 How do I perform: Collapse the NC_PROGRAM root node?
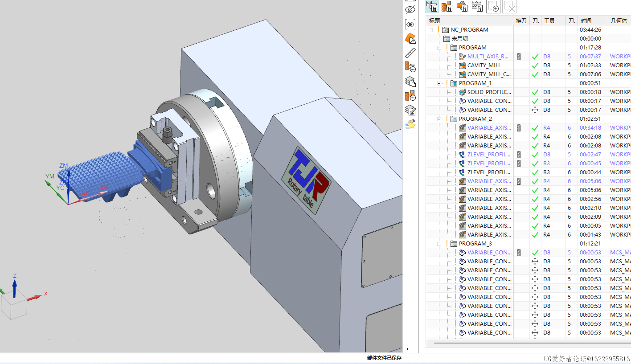431,30
